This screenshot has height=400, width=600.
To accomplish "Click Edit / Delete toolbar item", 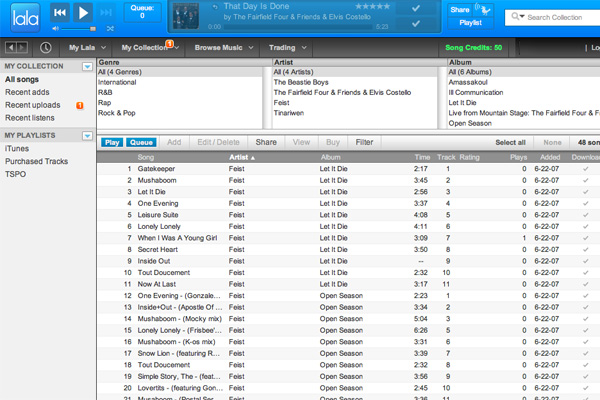I will pyautogui.click(x=218, y=142).
